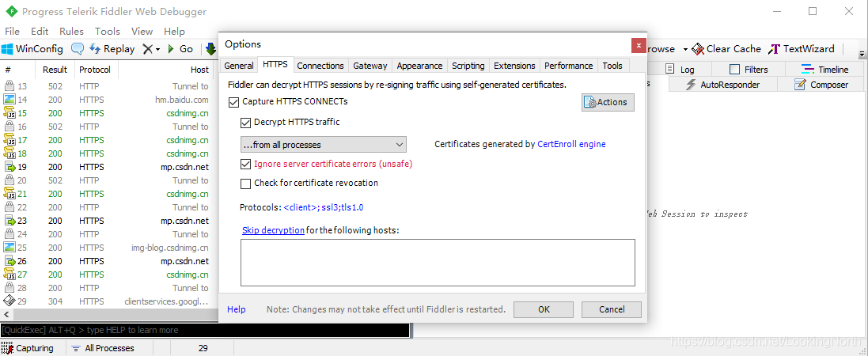
Task: Open the Scripting options tab
Action: coord(468,66)
